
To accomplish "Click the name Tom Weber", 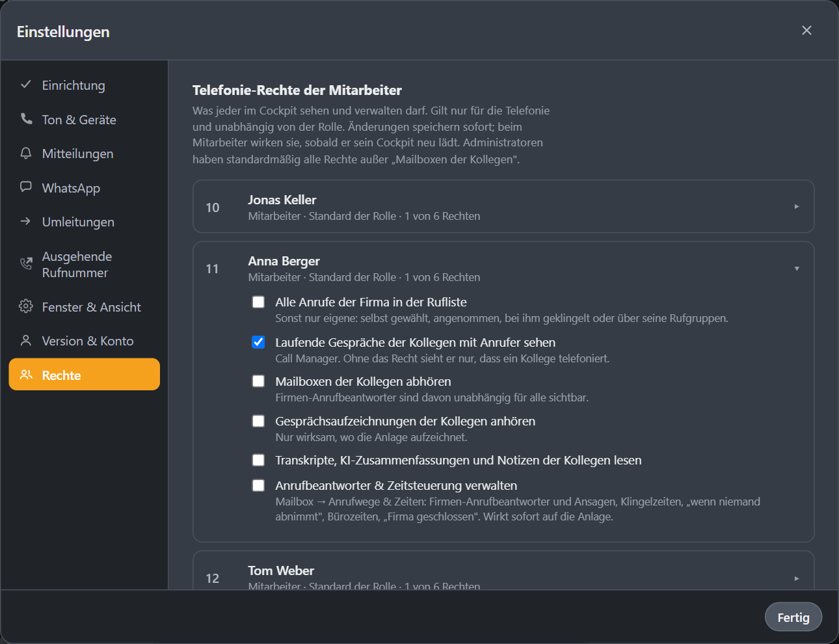I will click(x=281, y=570).
